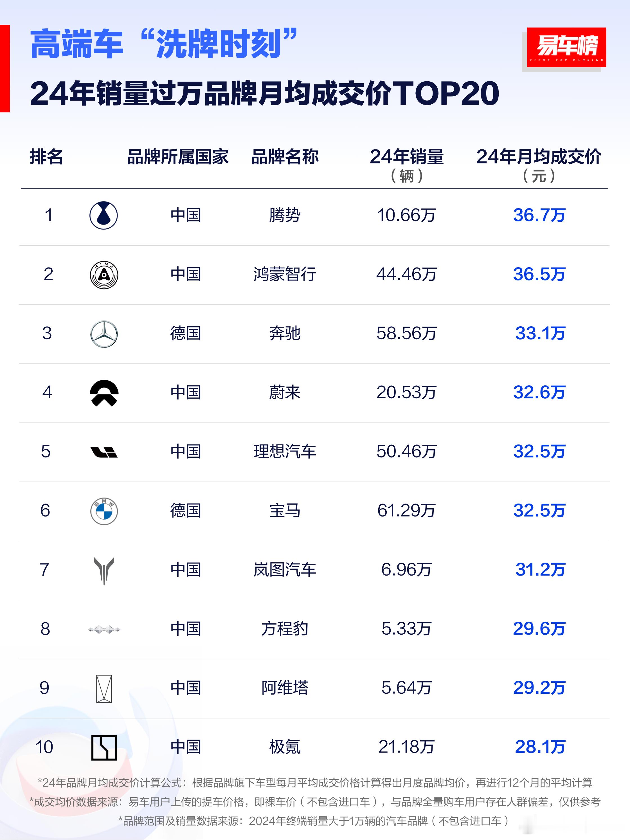Select the 品牌名称 column header

(x=285, y=156)
